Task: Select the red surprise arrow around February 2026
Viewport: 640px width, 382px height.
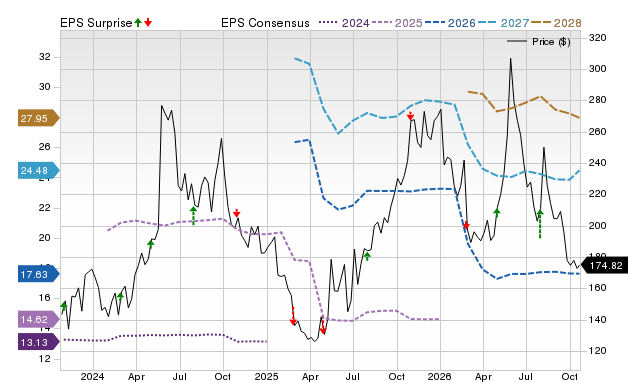Action: [466, 225]
